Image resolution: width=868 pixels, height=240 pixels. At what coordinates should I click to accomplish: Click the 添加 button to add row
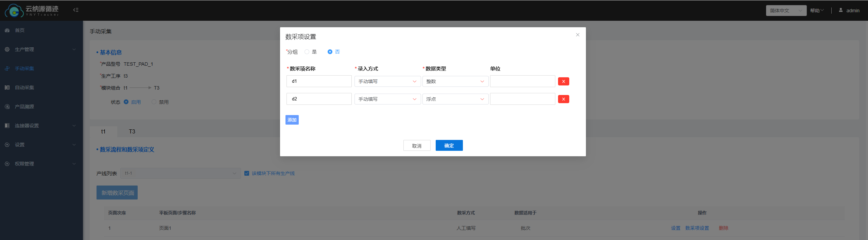point(292,120)
